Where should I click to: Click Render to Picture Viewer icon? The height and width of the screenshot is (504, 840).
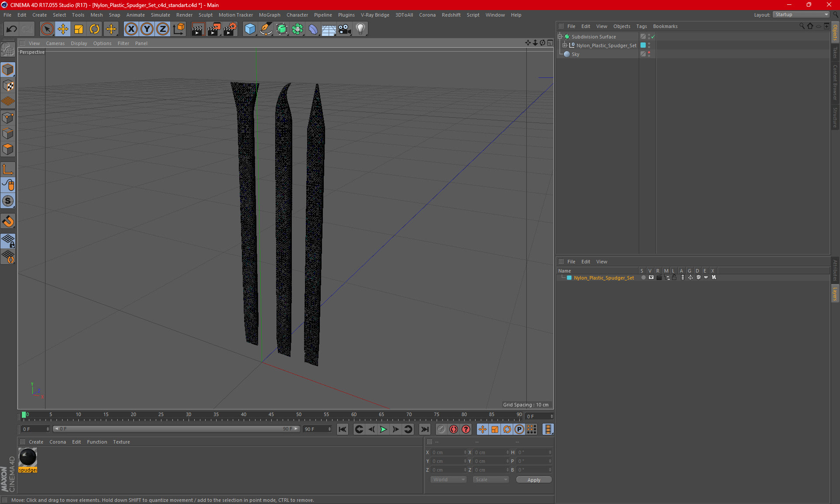(214, 29)
